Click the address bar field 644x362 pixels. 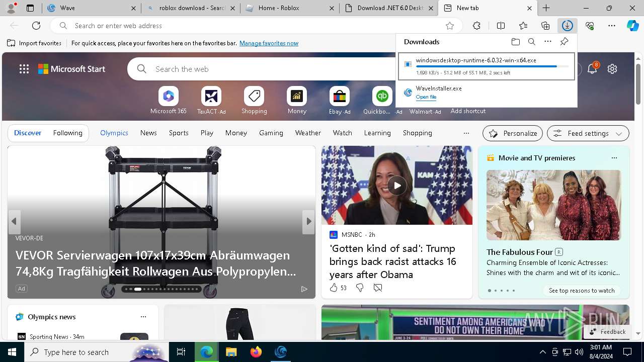point(257,26)
